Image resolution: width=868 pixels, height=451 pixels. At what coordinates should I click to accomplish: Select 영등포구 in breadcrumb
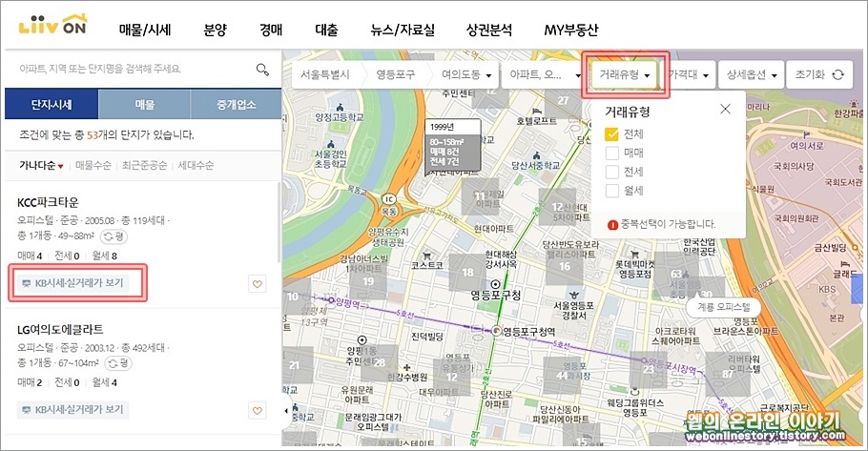pyautogui.click(x=395, y=74)
